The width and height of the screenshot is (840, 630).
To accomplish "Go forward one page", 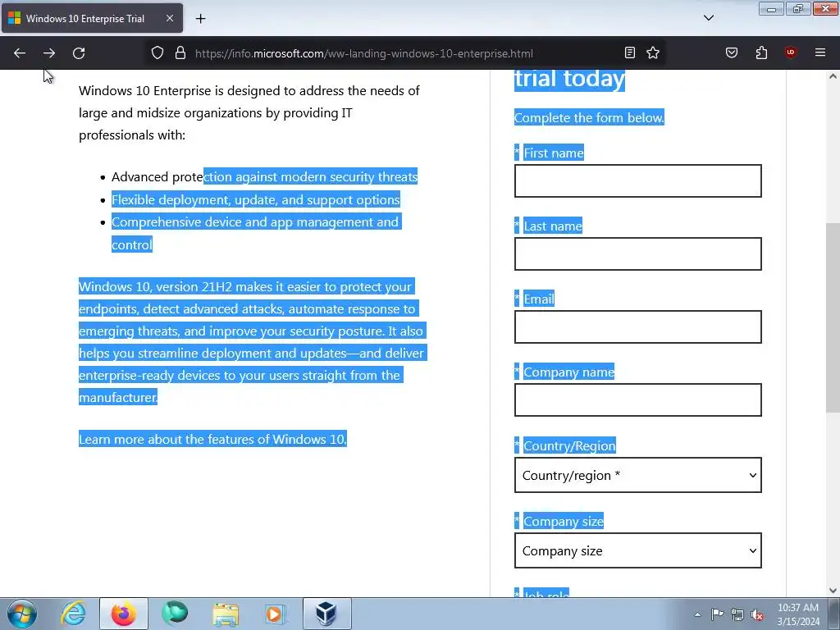I will 49,53.
